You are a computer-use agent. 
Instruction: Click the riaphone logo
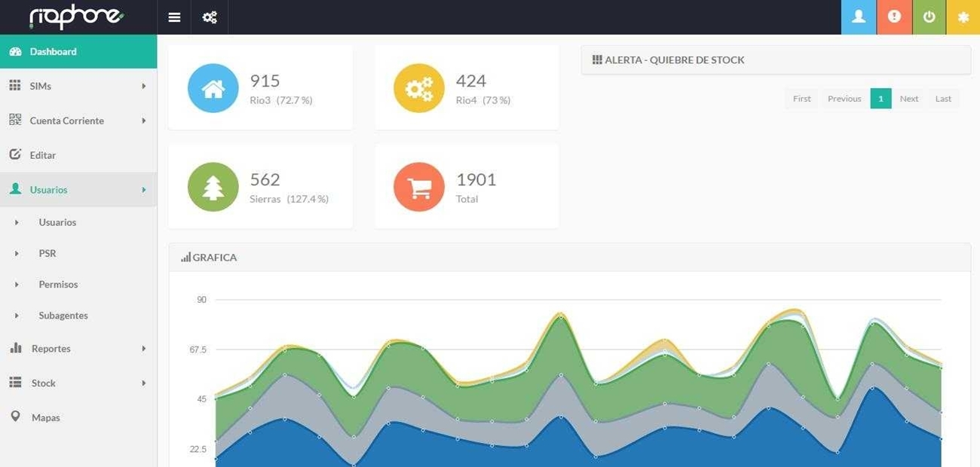point(77,17)
